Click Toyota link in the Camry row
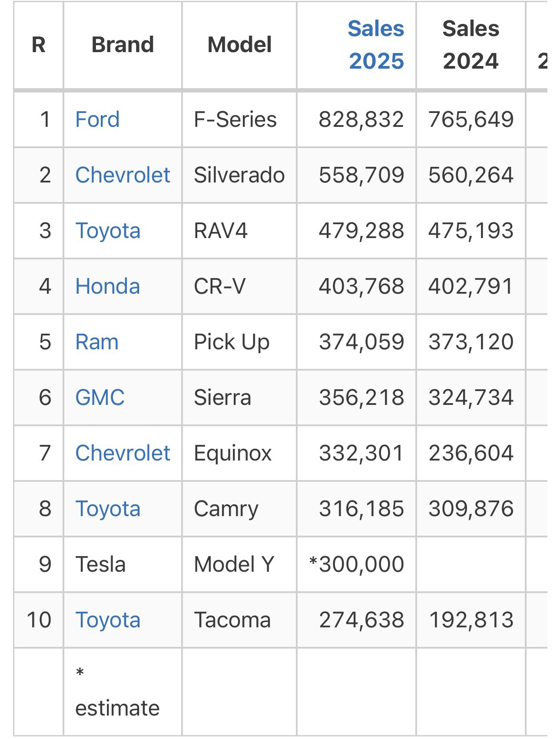Image resolution: width=560 pixels, height=739 pixels. coord(108,509)
